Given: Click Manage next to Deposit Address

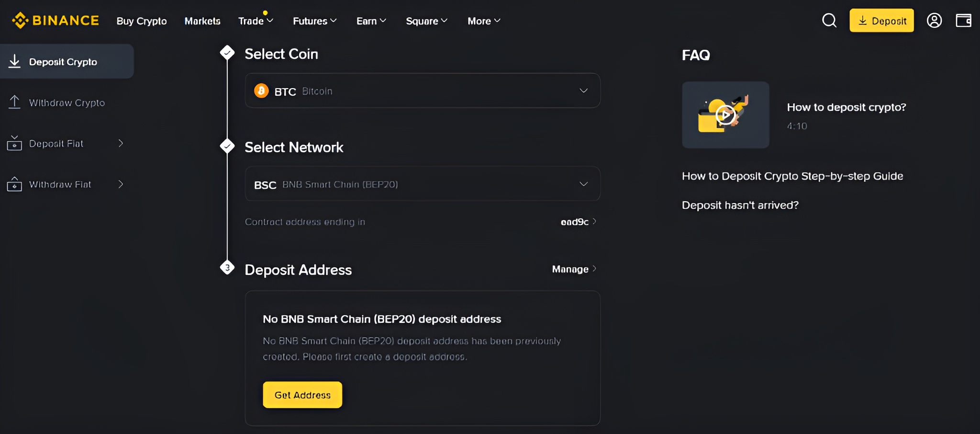Looking at the screenshot, I should [573, 269].
